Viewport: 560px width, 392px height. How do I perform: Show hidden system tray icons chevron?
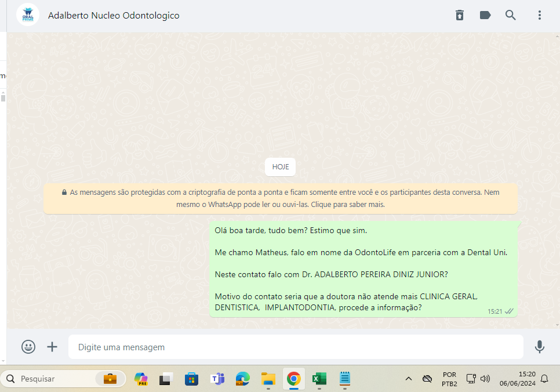pos(409,379)
